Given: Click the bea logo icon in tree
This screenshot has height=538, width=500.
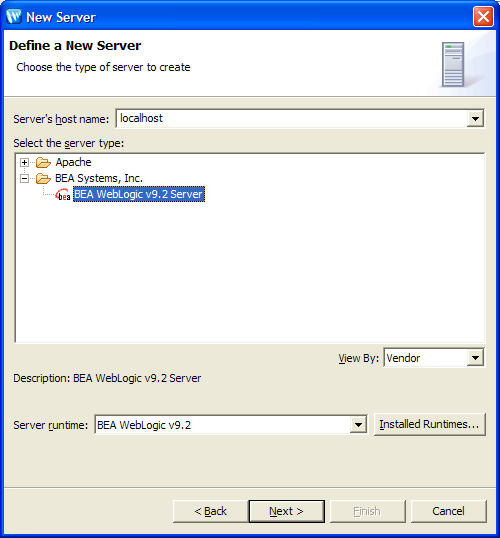Looking at the screenshot, I should pos(63,195).
